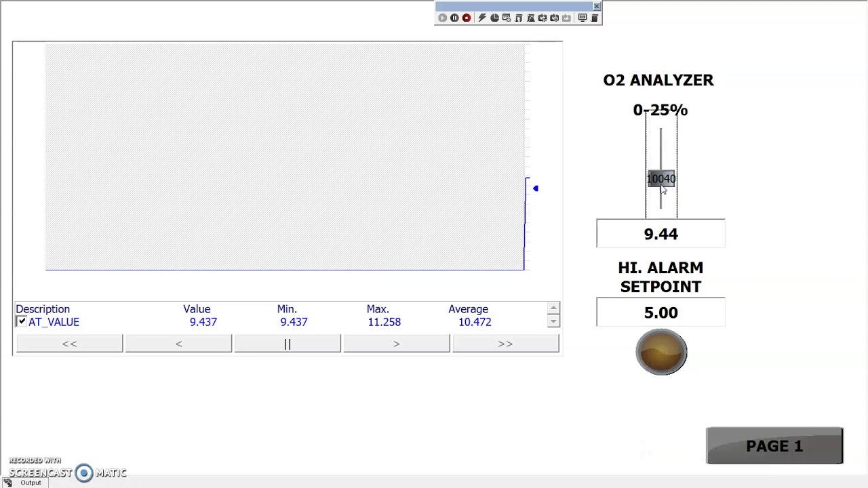The image size is (868, 488).
Task: Jump to trend end with >> button
Action: pyautogui.click(x=506, y=344)
